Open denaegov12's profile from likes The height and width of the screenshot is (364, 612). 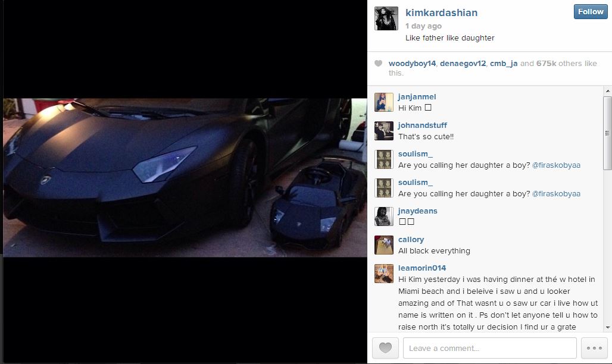tap(463, 63)
